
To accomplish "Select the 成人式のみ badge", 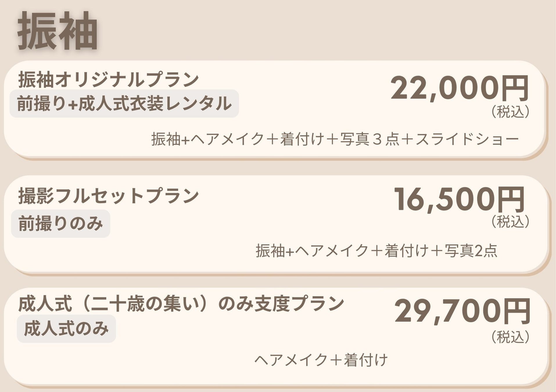I will (66, 329).
